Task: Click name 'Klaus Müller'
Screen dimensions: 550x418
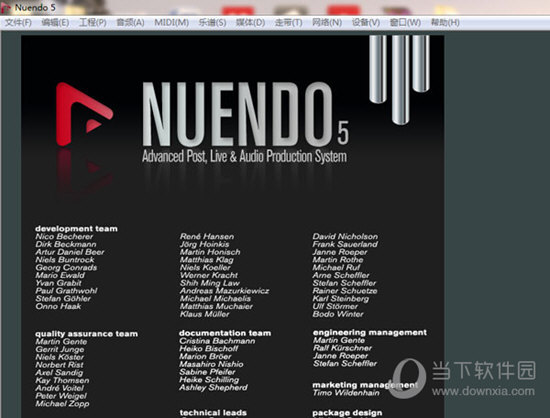Action: click(204, 314)
